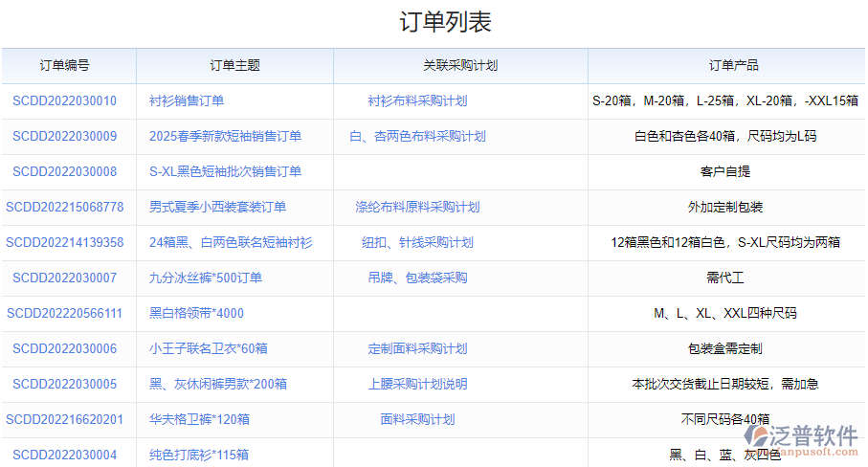Select the 订单编号 column header
The width and height of the screenshot is (868, 467).
click(x=65, y=66)
